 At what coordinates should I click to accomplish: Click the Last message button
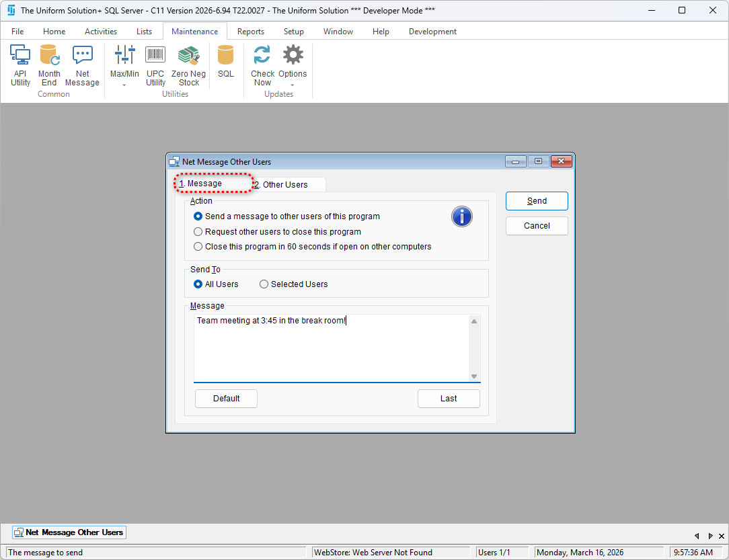click(449, 399)
